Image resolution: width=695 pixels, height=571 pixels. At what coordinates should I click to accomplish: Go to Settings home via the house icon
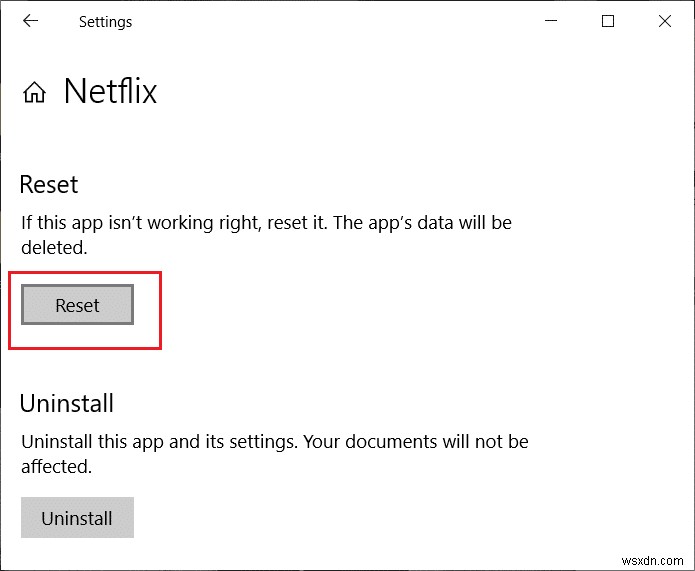(34, 93)
